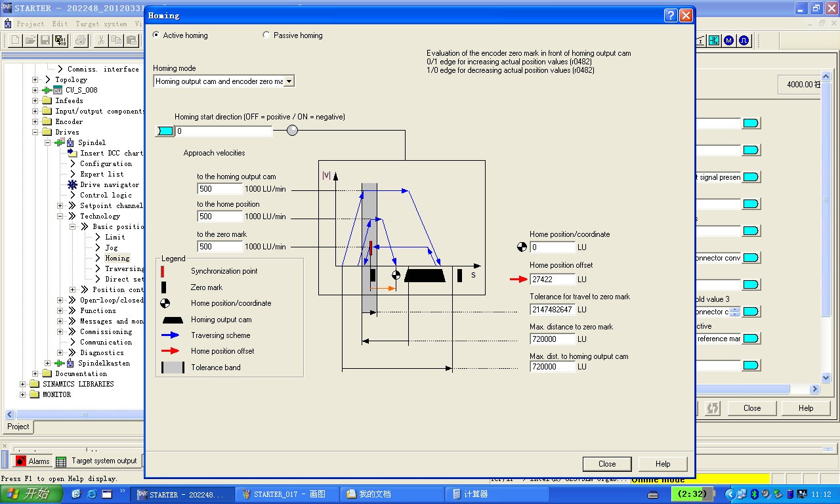
Task: Expand the Infeeds folder in the tree
Action: tap(36, 101)
